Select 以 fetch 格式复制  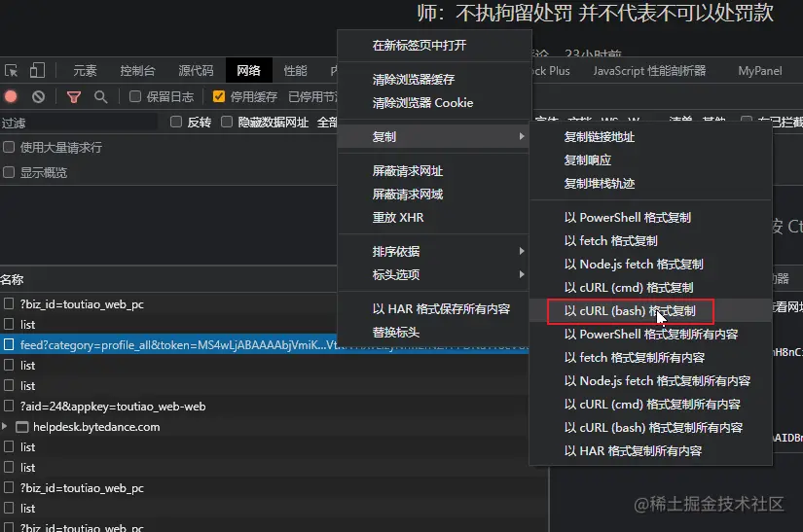click(650, 241)
